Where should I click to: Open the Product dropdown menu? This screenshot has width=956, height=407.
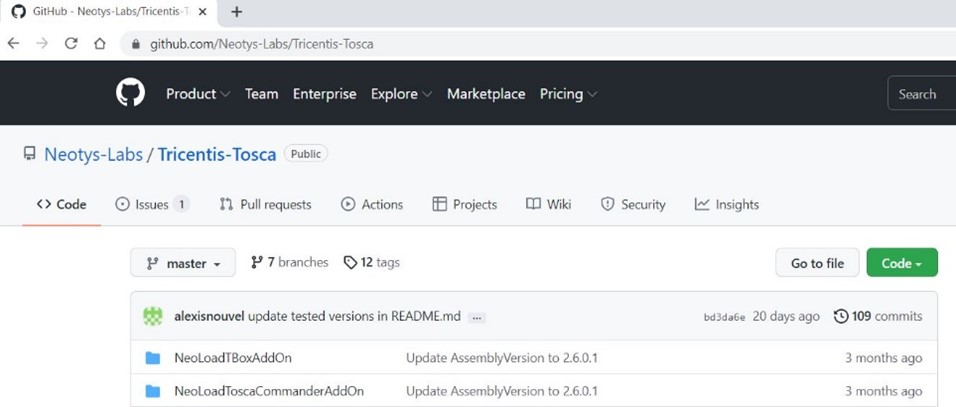[x=198, y=94]
